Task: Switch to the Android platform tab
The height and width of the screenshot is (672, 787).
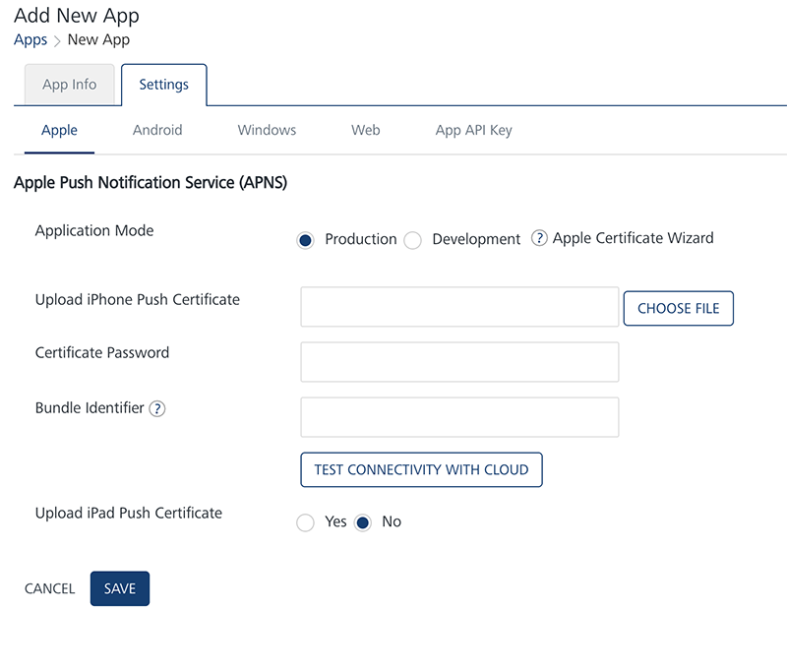Action: 157,130
